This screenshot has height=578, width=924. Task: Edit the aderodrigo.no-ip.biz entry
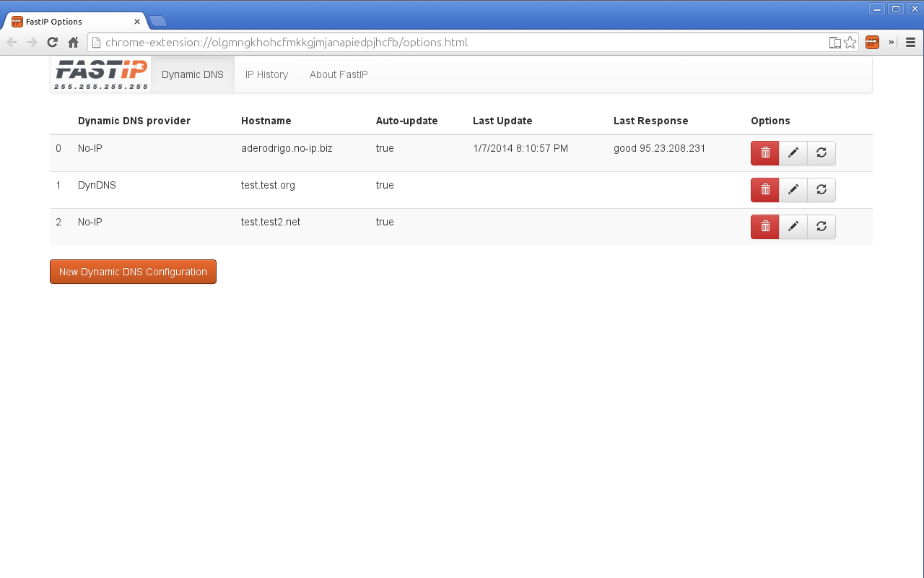(793, 153)
